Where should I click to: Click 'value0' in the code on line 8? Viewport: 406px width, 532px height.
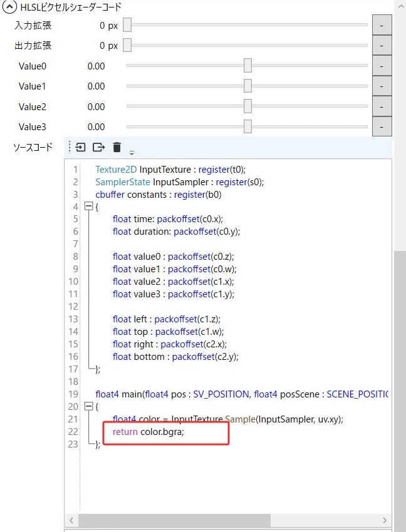(147, 257)
